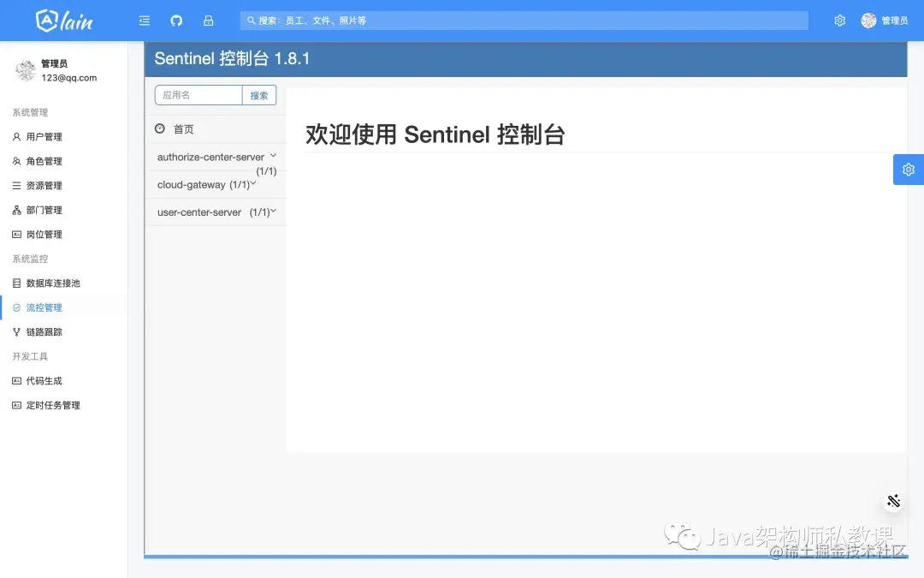Click the 角色管理 role icon

(16, 161)
